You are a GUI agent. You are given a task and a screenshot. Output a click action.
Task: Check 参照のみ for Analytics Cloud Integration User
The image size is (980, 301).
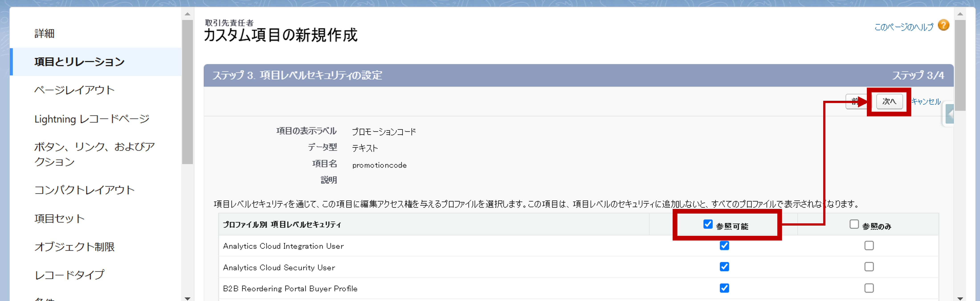[x=869, y=246]
